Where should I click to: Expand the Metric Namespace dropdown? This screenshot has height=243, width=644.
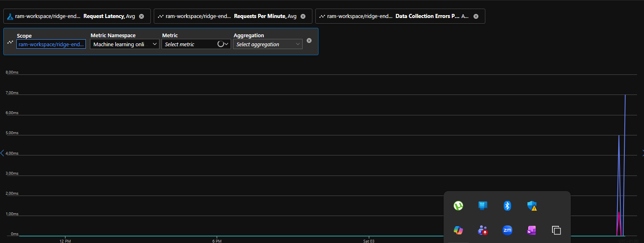[124, 44]
